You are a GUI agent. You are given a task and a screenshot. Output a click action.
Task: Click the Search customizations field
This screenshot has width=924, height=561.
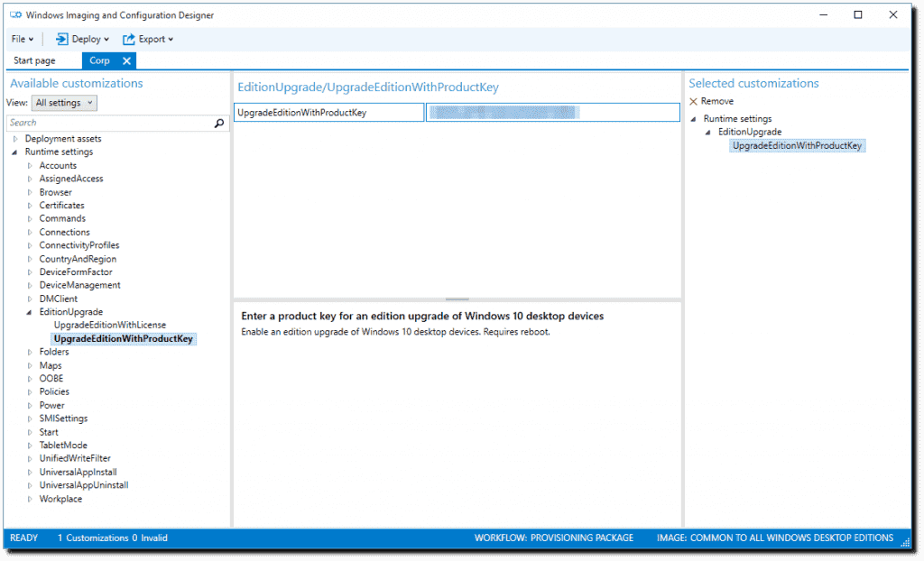point(116,123)
